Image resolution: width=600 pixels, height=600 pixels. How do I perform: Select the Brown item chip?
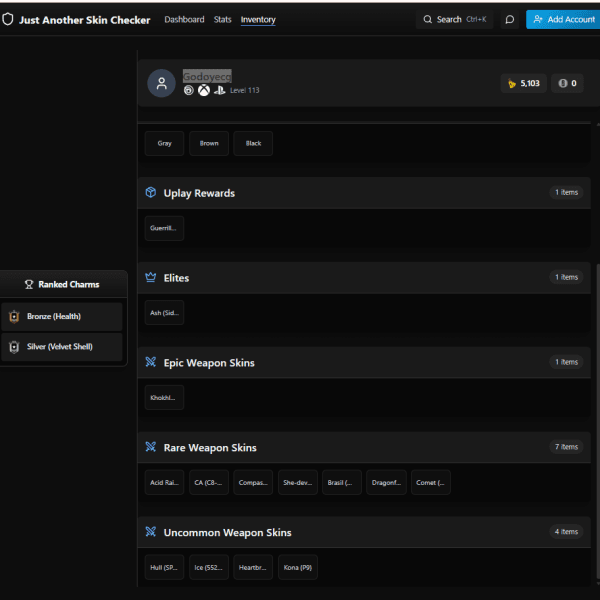pyautogui.click(x=209, y=143)
